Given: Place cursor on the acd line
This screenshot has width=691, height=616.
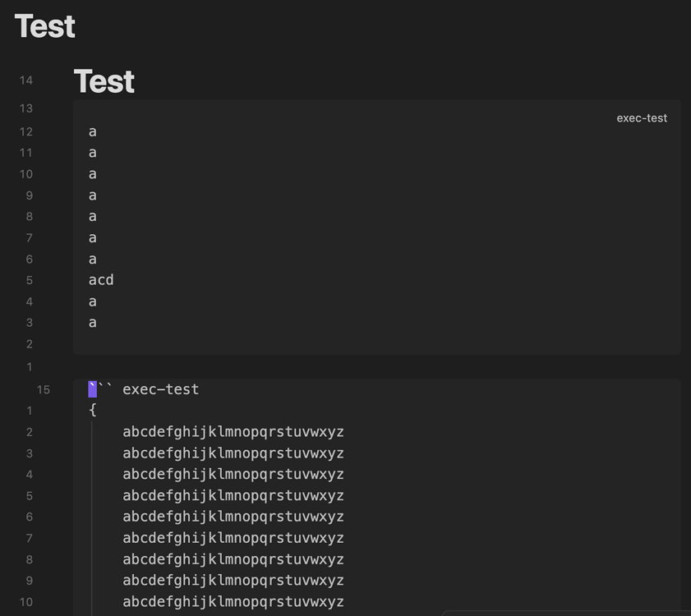Looking at the screenshot, I should [x=101, y=280].
